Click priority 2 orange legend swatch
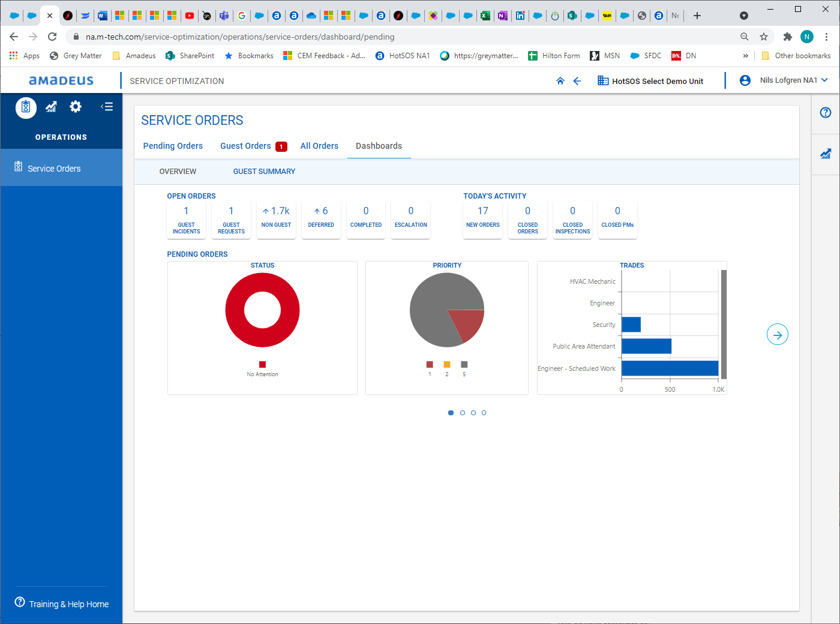Screen dimensions: 840x624 coord(447,364)
